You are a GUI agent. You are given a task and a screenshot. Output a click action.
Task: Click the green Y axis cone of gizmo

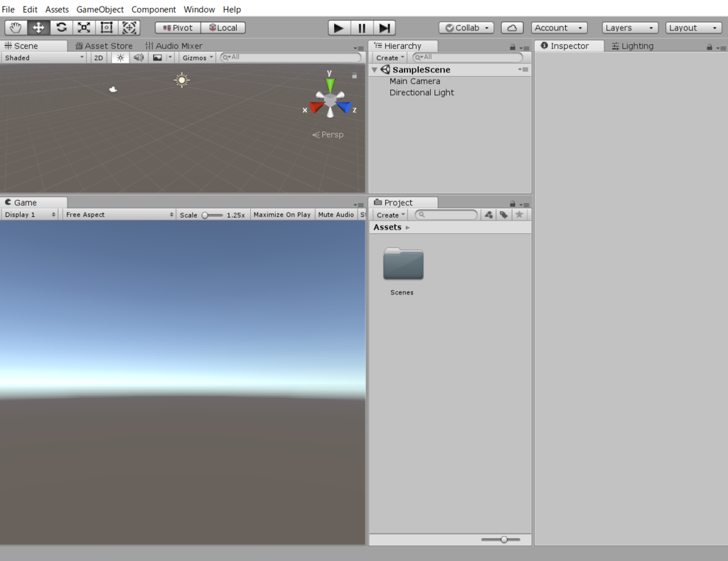(330, 85)
